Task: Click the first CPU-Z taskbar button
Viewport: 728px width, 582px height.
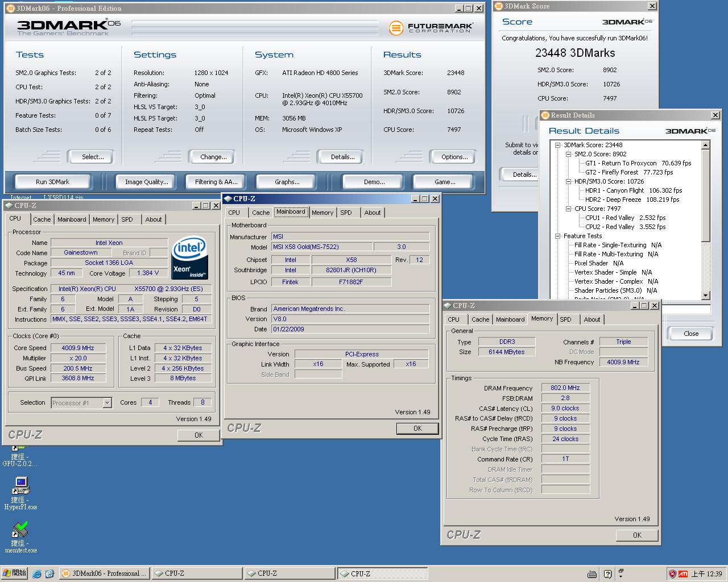Action: pyautogui.click(x=197, y=573)
